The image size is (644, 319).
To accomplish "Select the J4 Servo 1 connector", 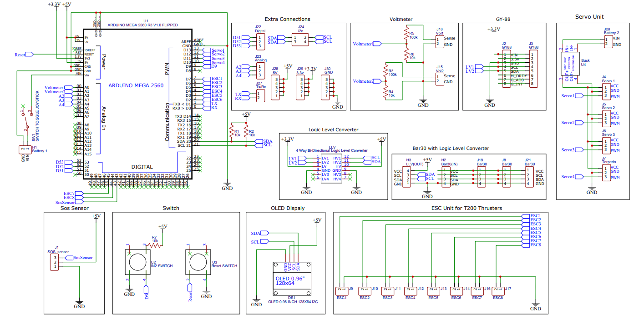I will (x=606, y=91).
